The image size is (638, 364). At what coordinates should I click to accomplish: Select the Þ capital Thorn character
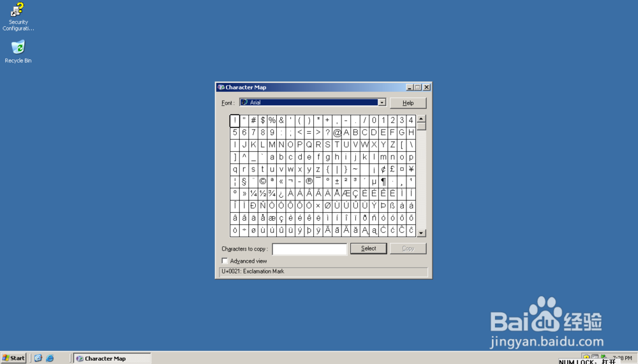coord(383,206)
